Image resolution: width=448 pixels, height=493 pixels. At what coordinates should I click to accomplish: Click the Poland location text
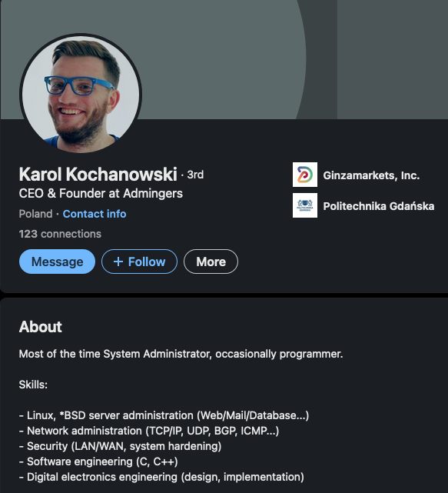pos(35,214)
